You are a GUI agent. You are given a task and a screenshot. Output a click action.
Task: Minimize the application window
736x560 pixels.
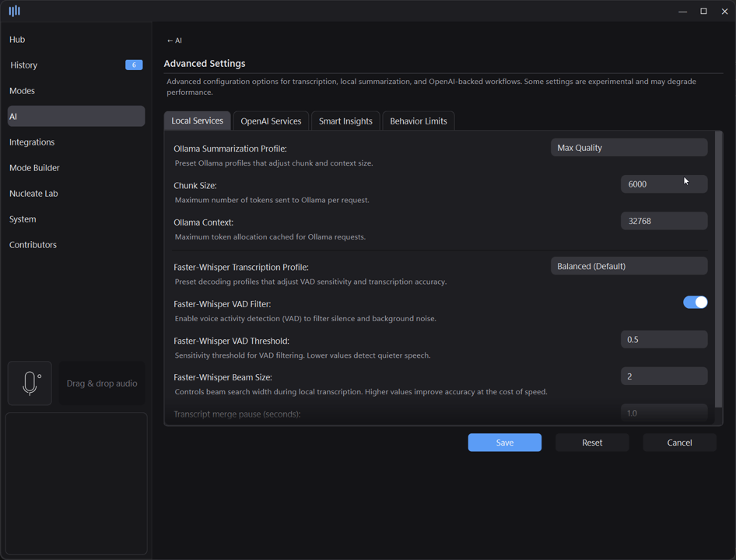682,11
